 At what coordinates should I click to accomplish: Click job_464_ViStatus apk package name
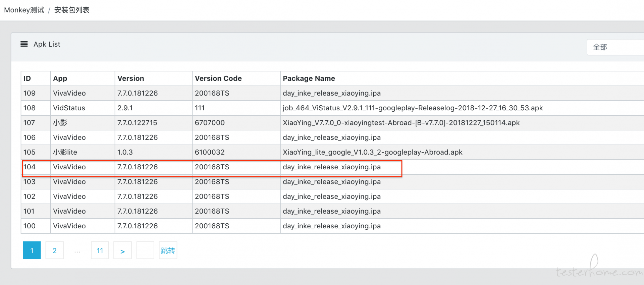tap(413, 108)
